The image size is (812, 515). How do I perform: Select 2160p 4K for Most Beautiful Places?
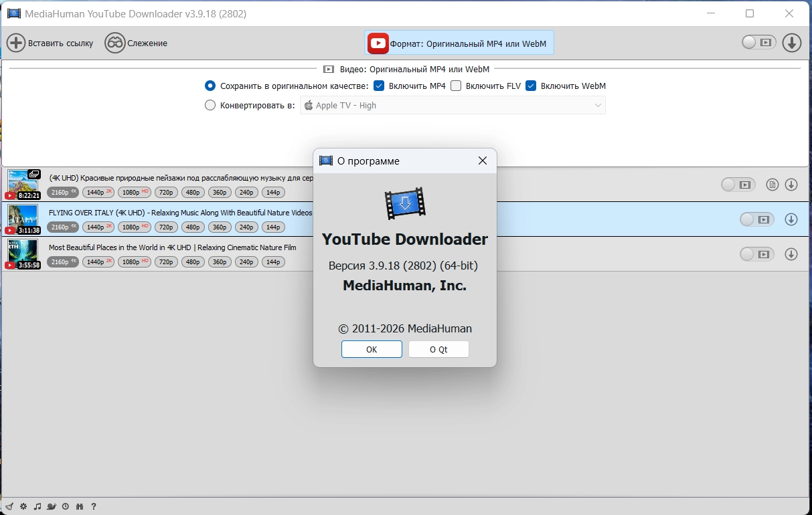(63, 262)
